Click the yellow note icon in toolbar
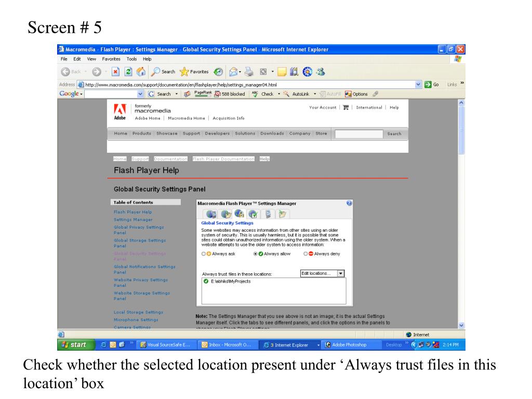Viewport: 532px width, 399px height. click(x=282, y=72)
